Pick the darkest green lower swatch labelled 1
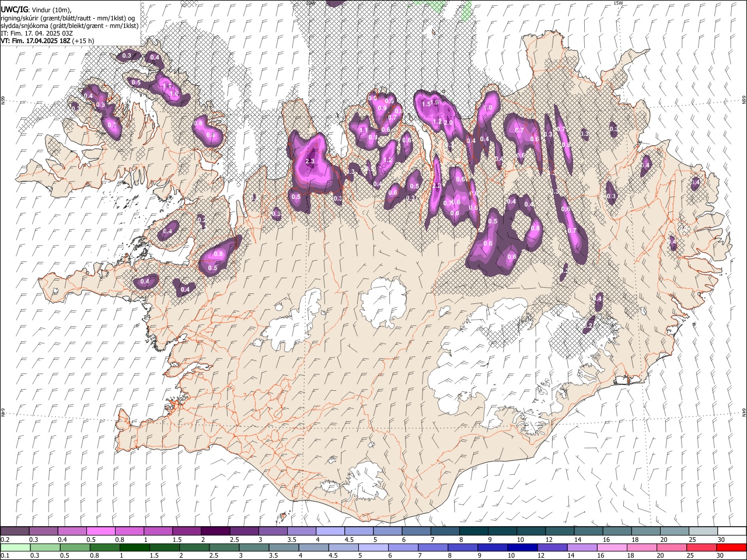 [x=134, y=548]
